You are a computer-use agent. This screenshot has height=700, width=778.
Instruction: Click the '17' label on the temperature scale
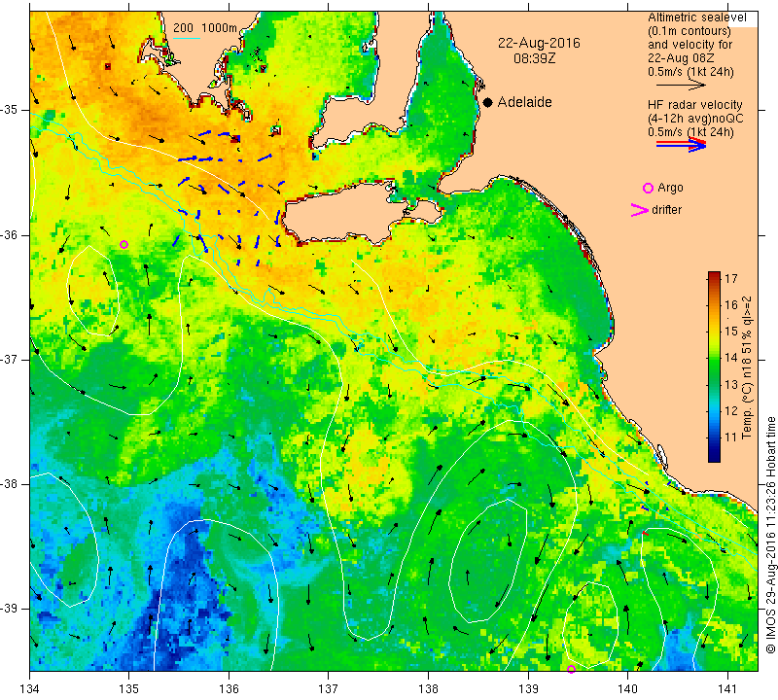(x=731, y=278)
